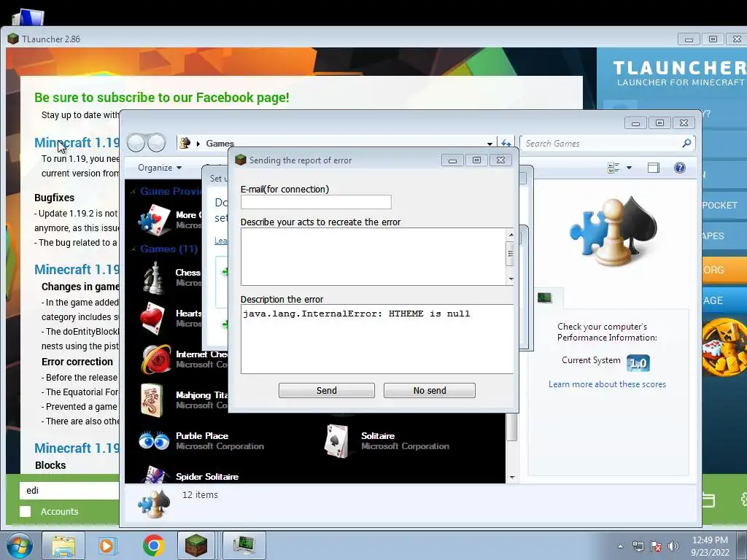Collapse the Game Providers group
The width and height of the screenshot is (747, 560).
tap(133, 192)
